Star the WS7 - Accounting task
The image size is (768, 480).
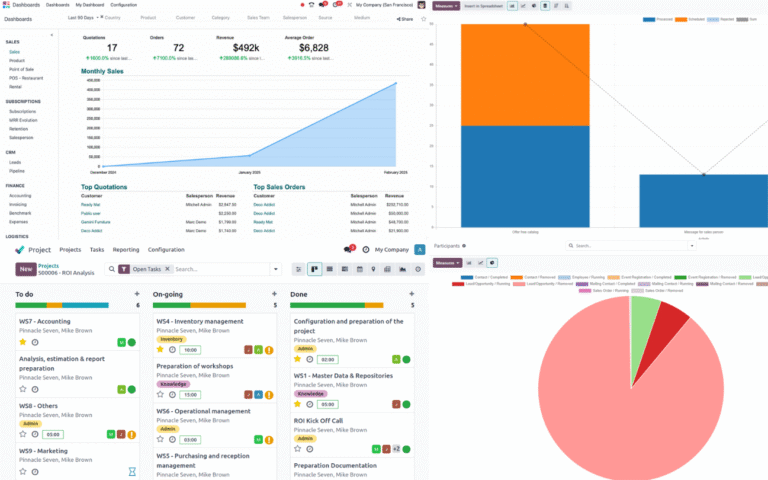23,342
